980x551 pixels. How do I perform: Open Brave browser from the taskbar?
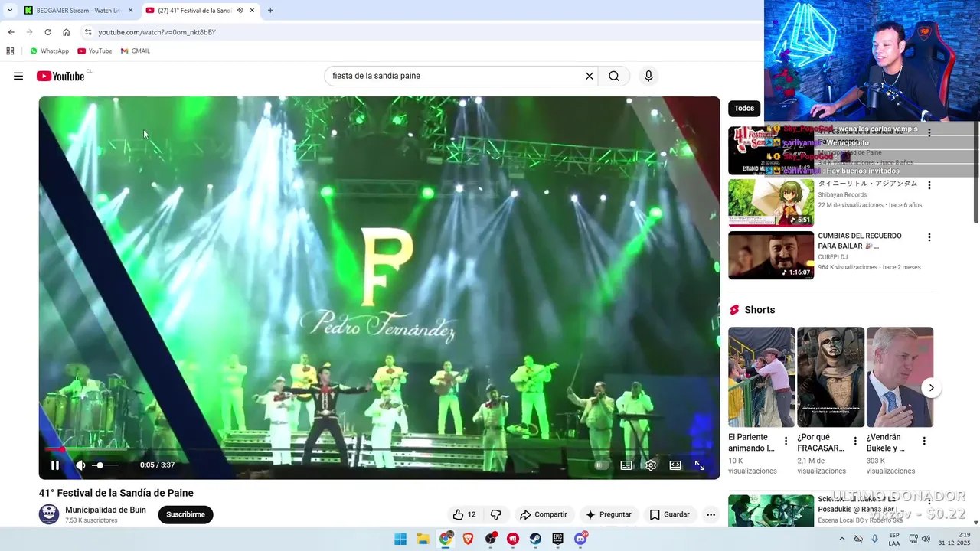[468, 539]
